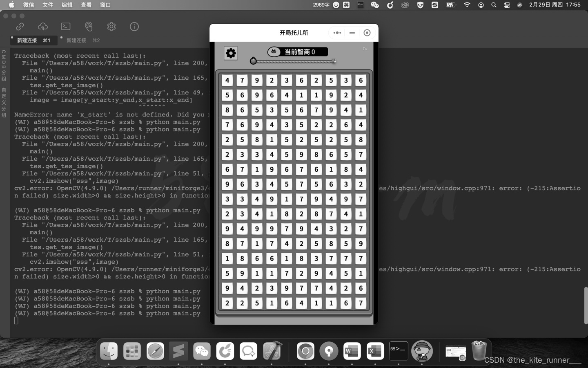Open WeChat from the Dock
This screenshot has height=368, width=588.
tap(202, 351)
